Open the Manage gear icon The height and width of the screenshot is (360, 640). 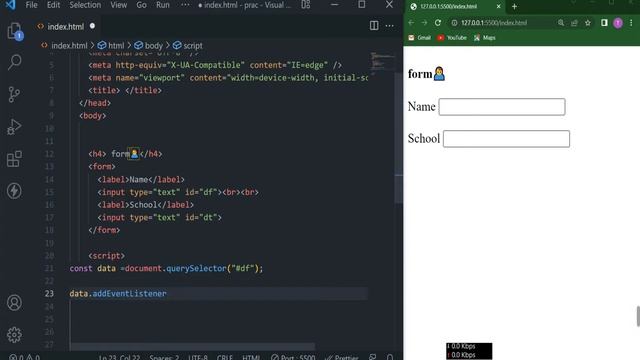(14, 335)
